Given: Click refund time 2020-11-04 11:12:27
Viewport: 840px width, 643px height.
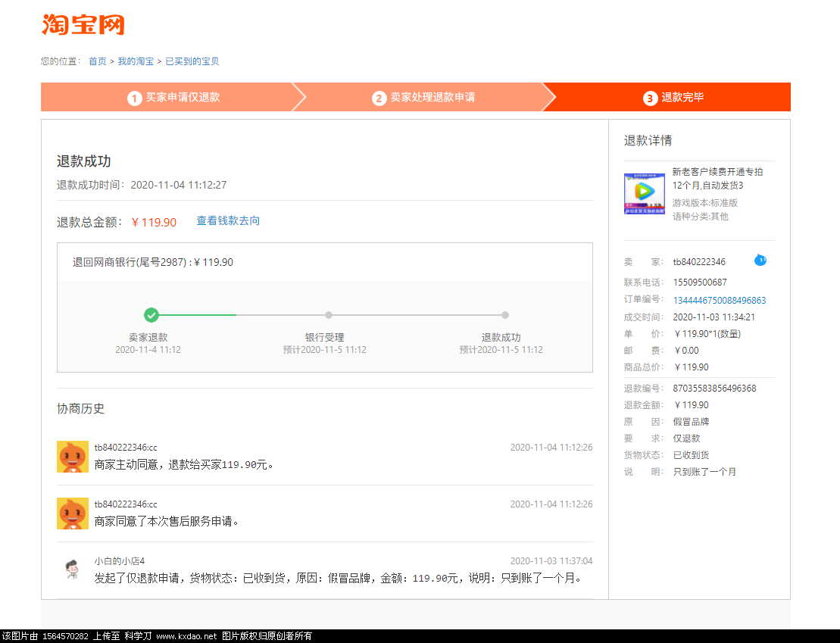Looking at the screenshot, I should click(x=179, y=185).
